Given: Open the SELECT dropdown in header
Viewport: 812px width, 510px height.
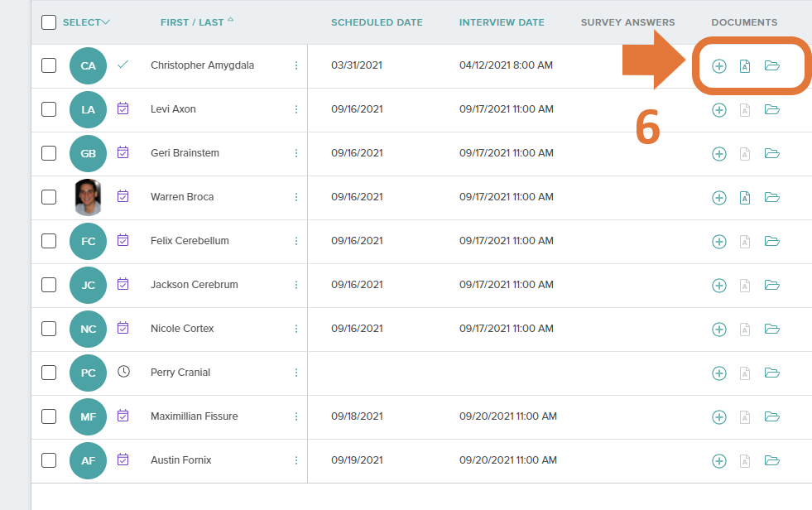Looking at the screenshot, I should pyautogui.click(x=86, y=22).
